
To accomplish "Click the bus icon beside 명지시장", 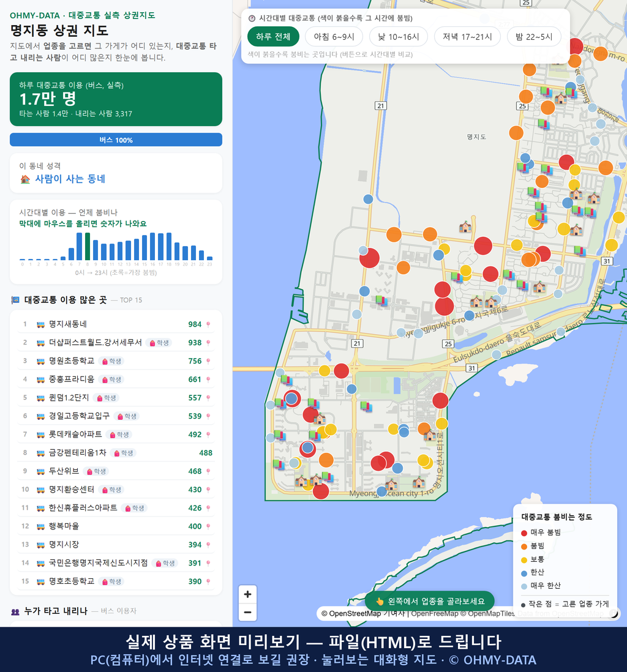I will point(41,545).
